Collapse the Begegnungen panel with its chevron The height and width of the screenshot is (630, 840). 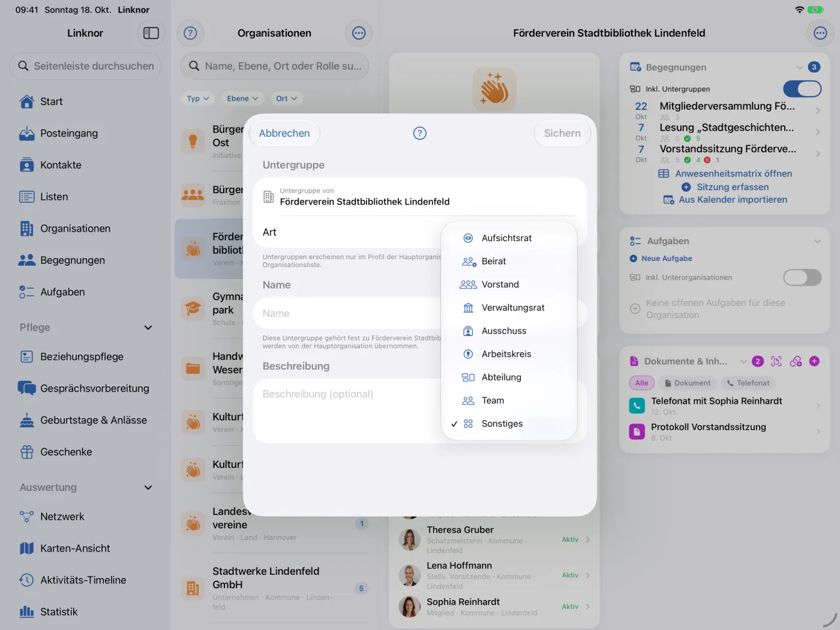click(x=800, y=67)
